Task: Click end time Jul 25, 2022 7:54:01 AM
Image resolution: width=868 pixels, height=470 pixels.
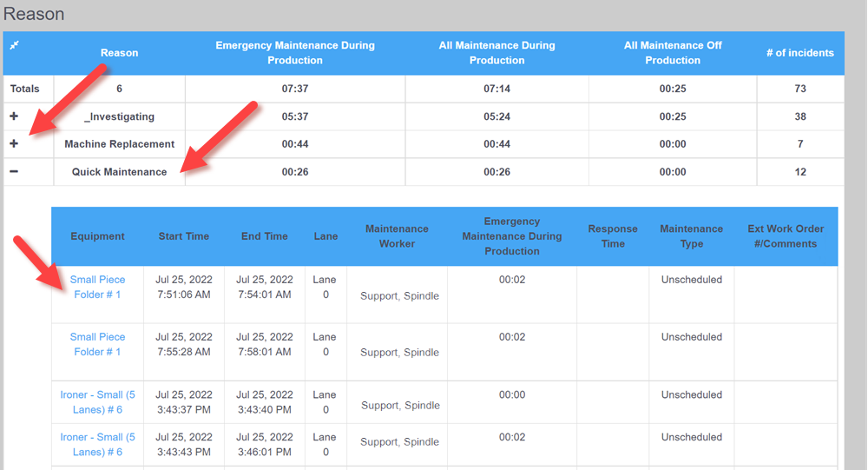Action: tap(265, 287)
